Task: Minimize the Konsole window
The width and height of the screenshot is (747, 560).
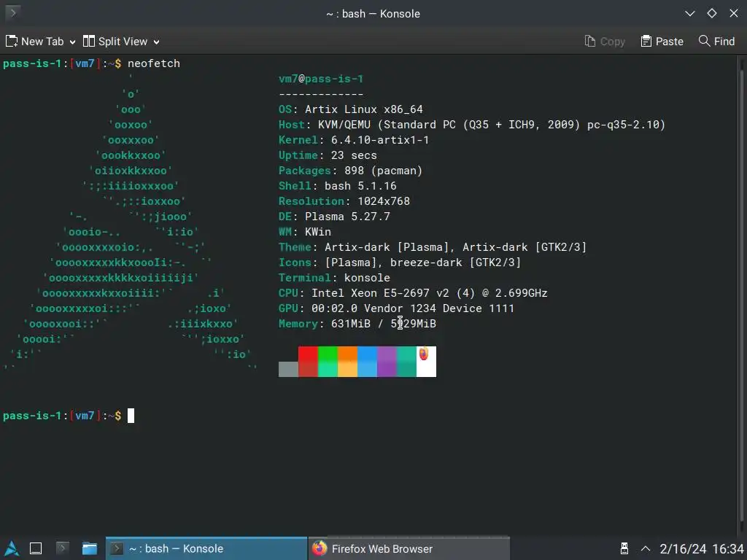Action: [689, 13]
